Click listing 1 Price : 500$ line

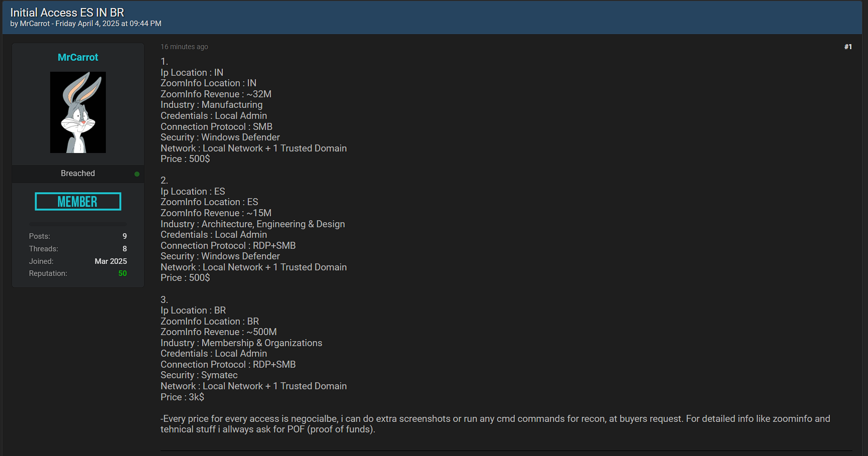185,159
